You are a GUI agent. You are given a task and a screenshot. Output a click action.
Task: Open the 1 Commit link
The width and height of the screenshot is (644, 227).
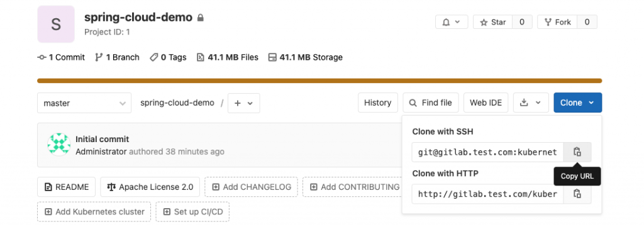[x=61, y=57]
